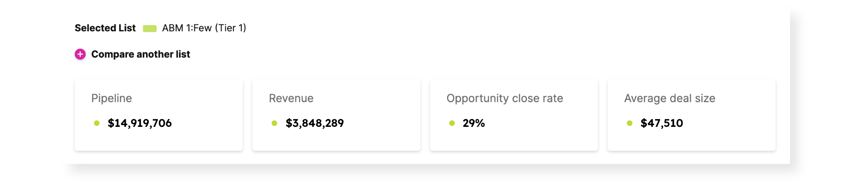Click the $3,848,289 revenue value
Viewport: 868px width, 187px height.
point(315,123)
